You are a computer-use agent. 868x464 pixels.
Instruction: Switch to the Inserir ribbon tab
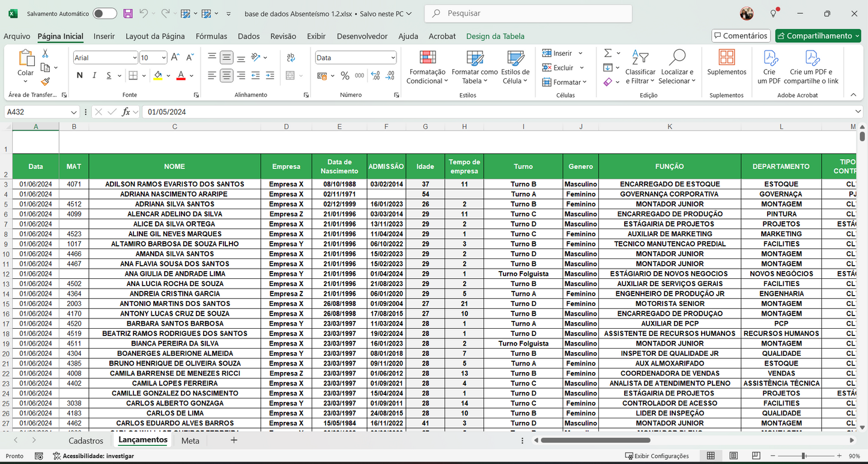click(x=103, y=36)
